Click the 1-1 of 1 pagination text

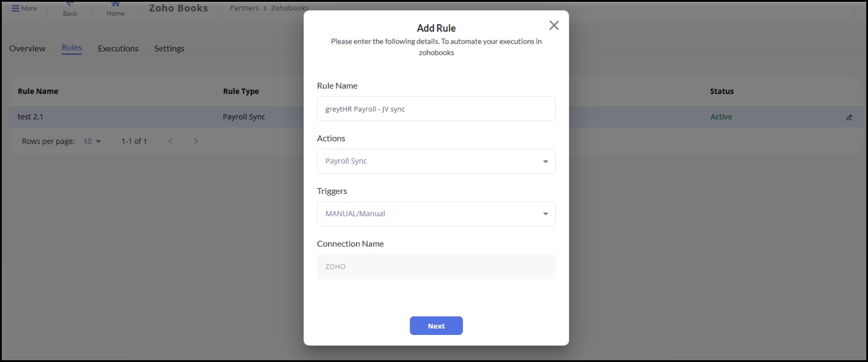point(134,141)
